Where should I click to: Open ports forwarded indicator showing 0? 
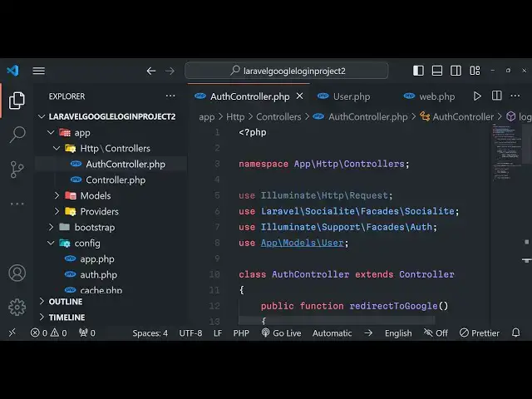[x=86, y=333]
